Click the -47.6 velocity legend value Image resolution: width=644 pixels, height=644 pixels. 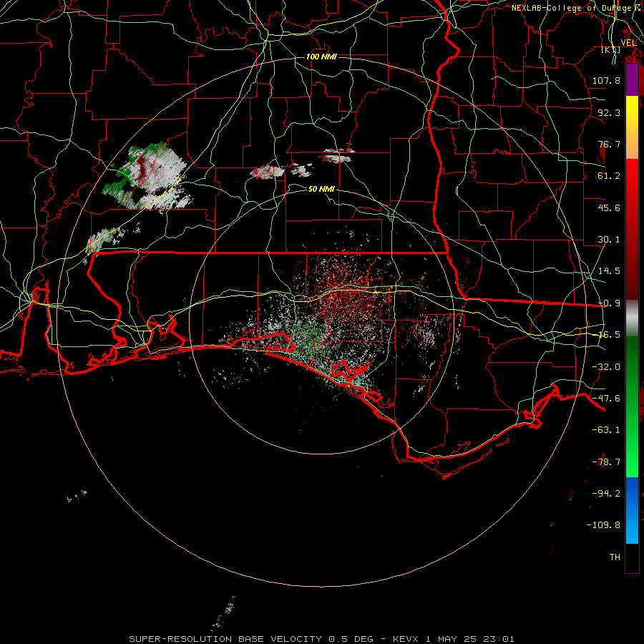click(606, 399)
